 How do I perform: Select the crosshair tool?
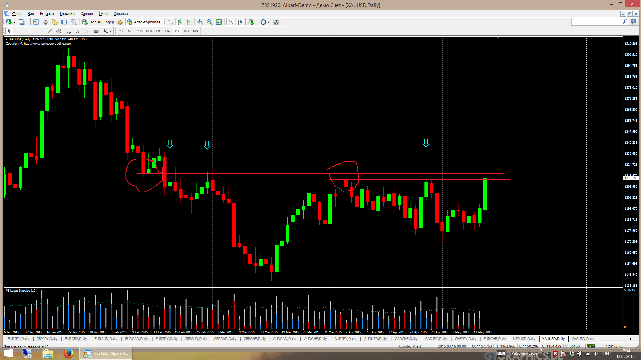[x=19, y=31]
